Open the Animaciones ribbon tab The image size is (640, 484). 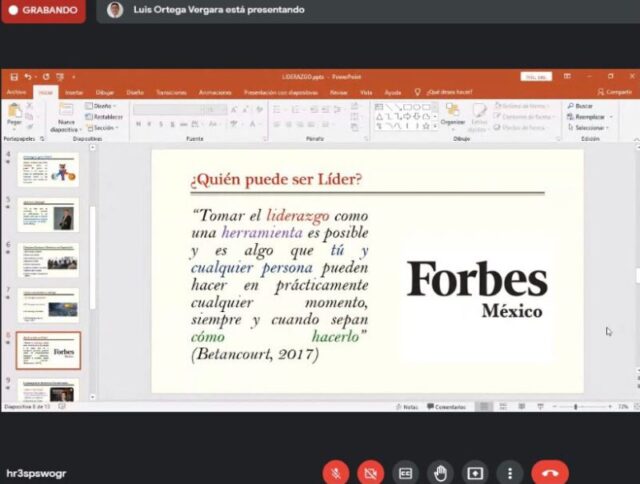[x=215, y=93]
